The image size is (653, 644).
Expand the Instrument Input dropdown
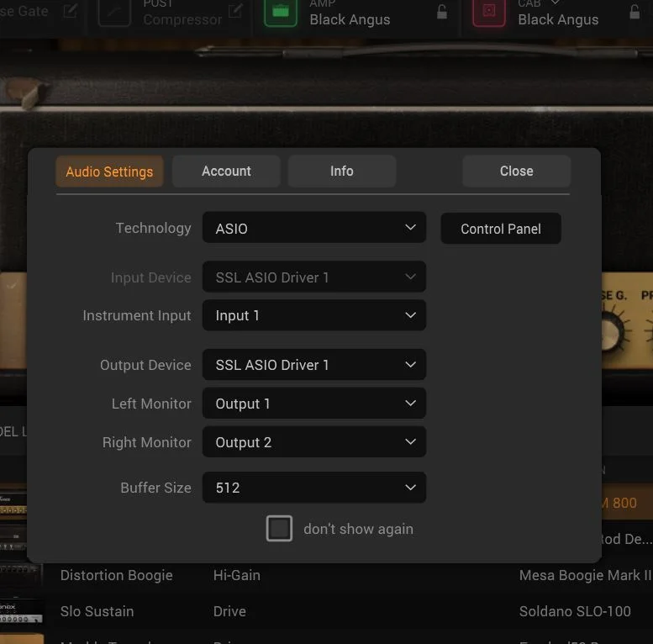313,315
